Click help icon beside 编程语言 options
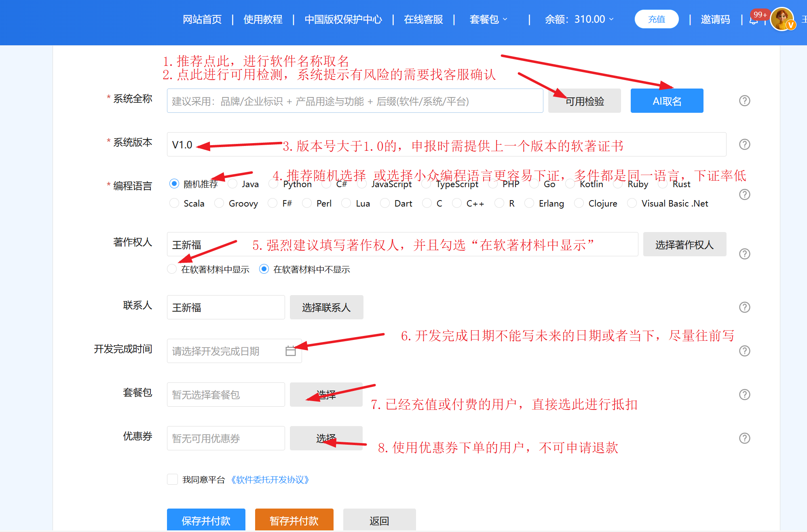807x532 pixels. 744,194
